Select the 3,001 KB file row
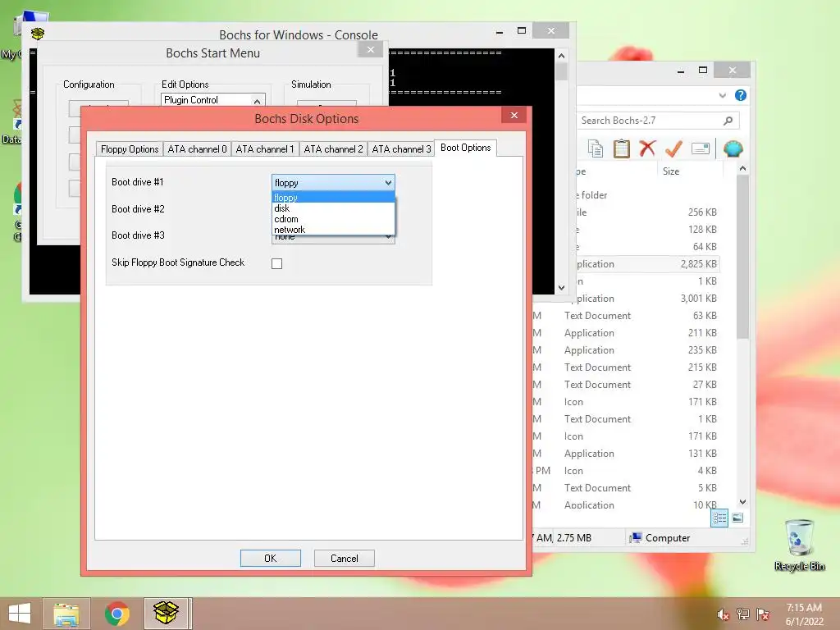The width and height of the screenshot is (840, 630). click(x=648, y=299)
